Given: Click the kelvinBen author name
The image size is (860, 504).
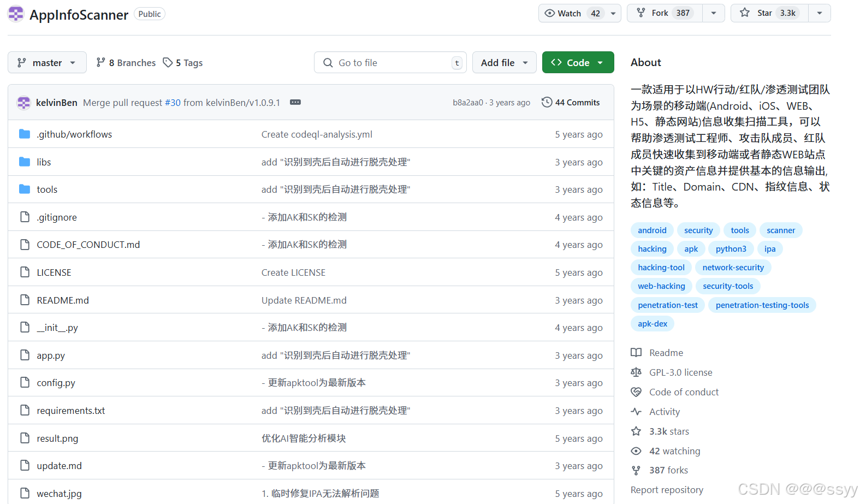Looking at the screenshot, I should (57, 103).
